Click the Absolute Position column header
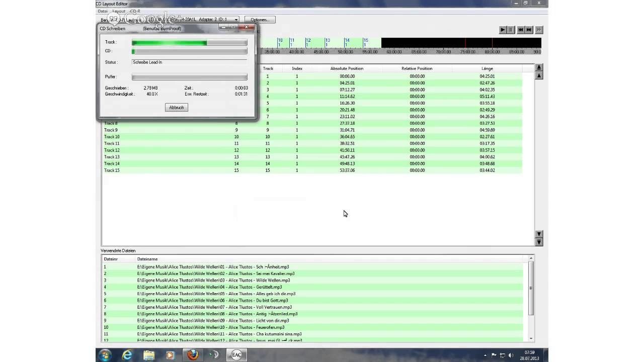The image size is (644, 362). (347, 68)
